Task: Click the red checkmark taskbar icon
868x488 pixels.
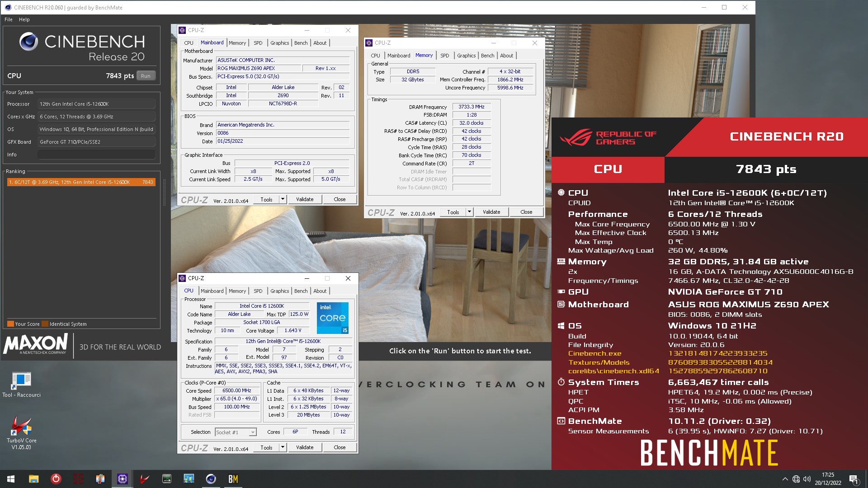Action: [144, 479]
